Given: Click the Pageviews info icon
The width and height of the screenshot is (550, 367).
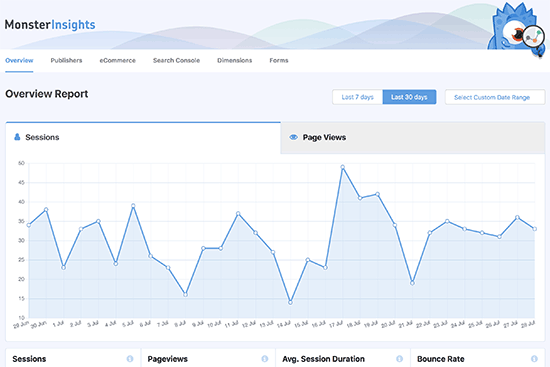Looking at the screenshot, I should coord(264,359).
